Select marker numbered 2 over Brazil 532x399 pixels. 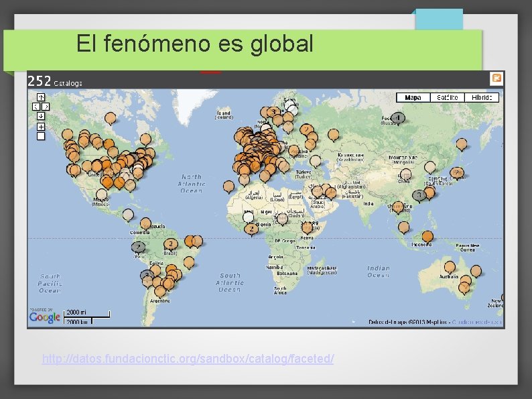(x=171, y=244)
